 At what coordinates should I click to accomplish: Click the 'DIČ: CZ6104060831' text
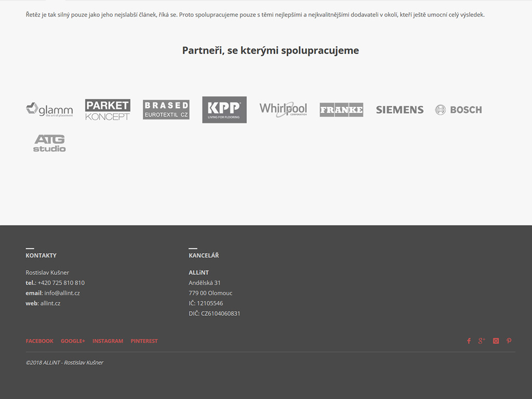coord(215,313)
